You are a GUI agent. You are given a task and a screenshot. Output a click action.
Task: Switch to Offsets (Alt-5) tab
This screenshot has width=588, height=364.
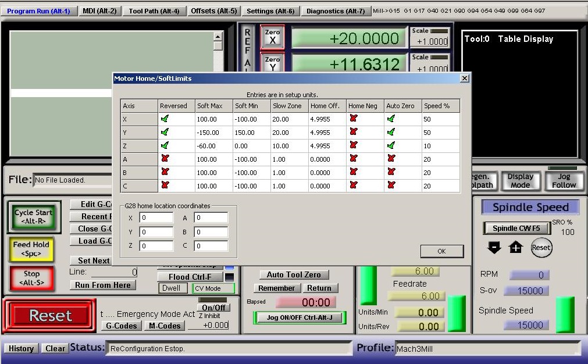[214, 11]
